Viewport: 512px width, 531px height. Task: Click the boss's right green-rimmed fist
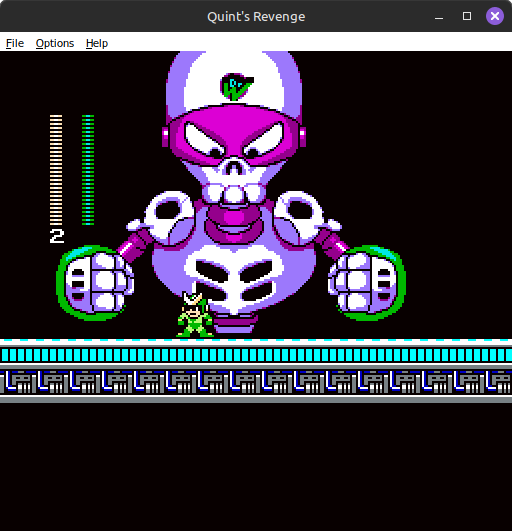[367, 283]
